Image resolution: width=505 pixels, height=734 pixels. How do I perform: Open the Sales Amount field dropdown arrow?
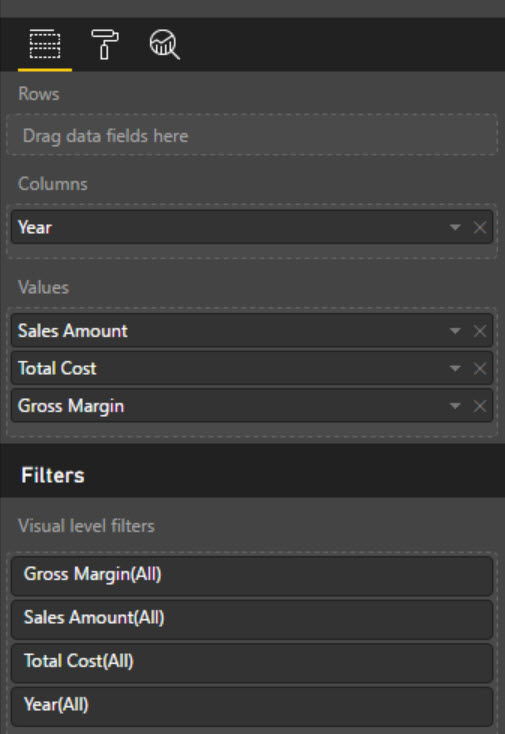click(x=454, y=331)
